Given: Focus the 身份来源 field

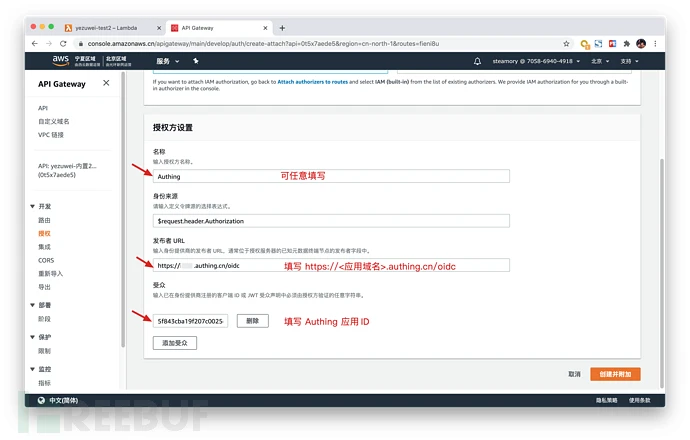Looking at the screenshot, I should pyautogui.click(x=331, y=221).
